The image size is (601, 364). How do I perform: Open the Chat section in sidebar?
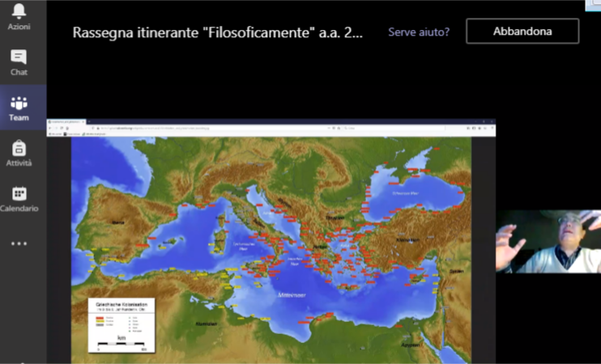19,61
